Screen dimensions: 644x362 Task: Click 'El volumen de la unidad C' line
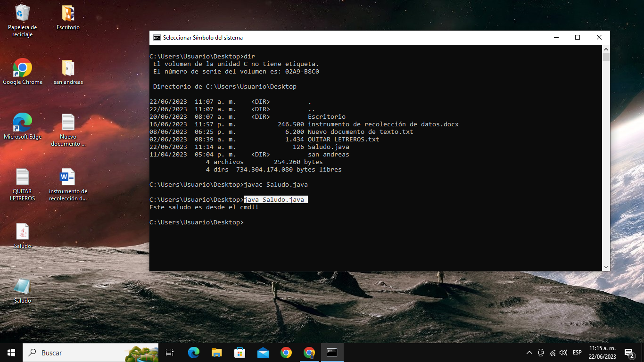pyautogui.click(x=236, y=64)
